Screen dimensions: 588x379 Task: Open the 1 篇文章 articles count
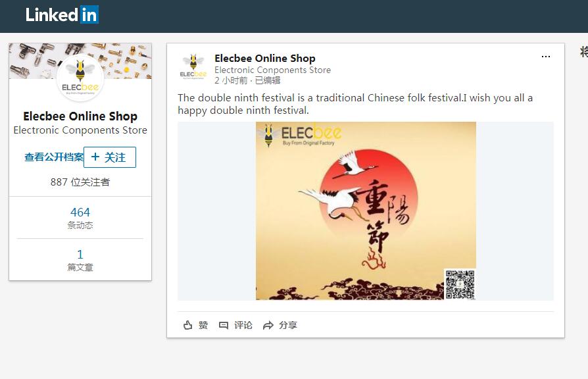pyautogui.click(x=80, y=260)
